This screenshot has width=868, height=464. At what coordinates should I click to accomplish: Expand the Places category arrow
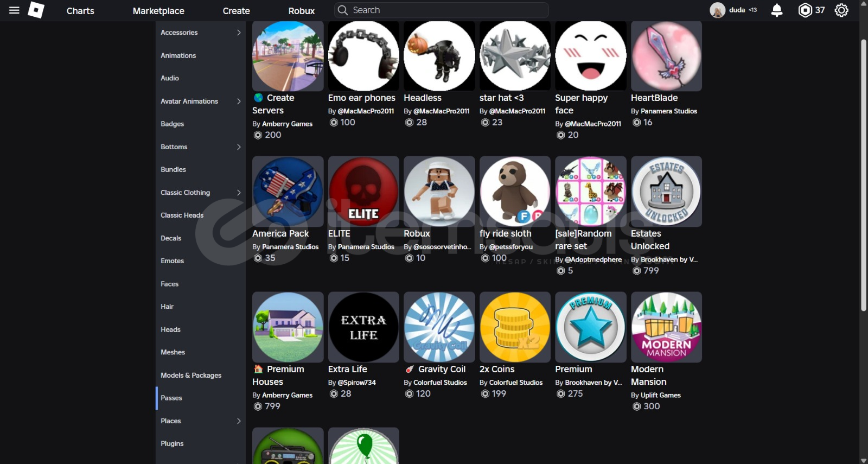tap(239, 421)
